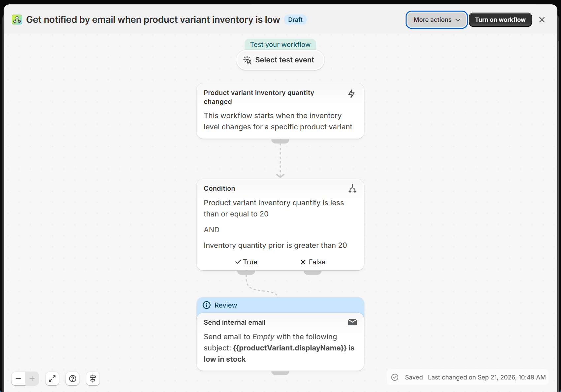Click the False branch label
561x392 pixels.
coord(313,262)
